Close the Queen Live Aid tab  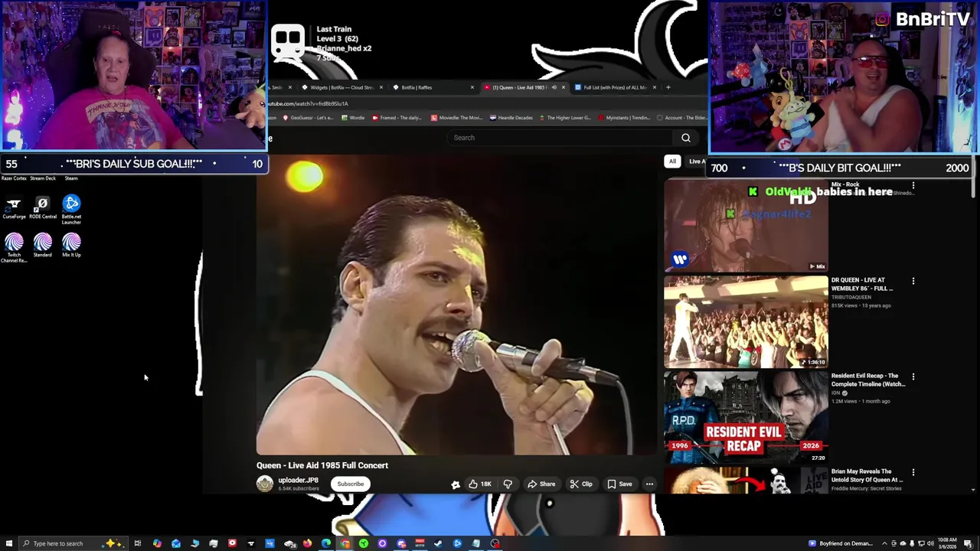click(x=563, y=87)
